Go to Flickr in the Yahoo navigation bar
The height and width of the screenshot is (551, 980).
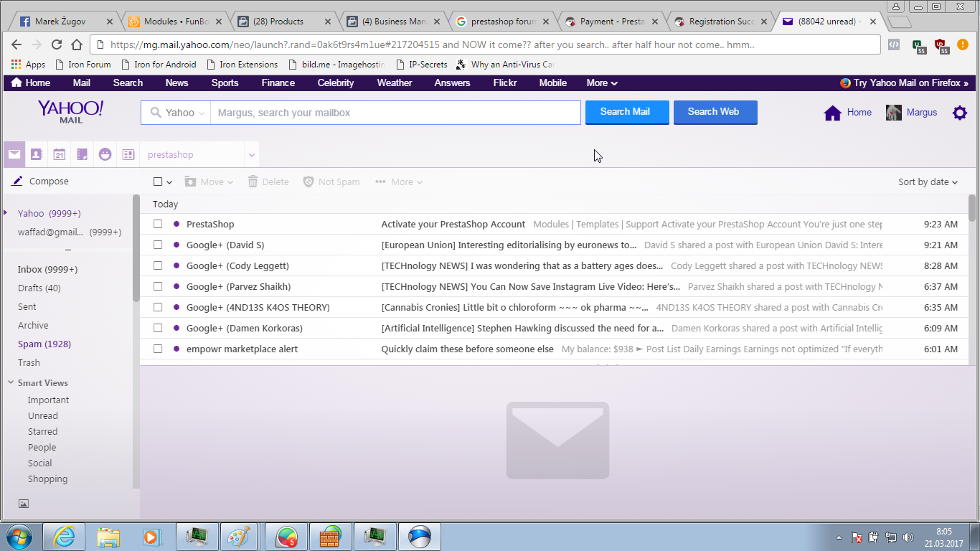tap(505, 83)
